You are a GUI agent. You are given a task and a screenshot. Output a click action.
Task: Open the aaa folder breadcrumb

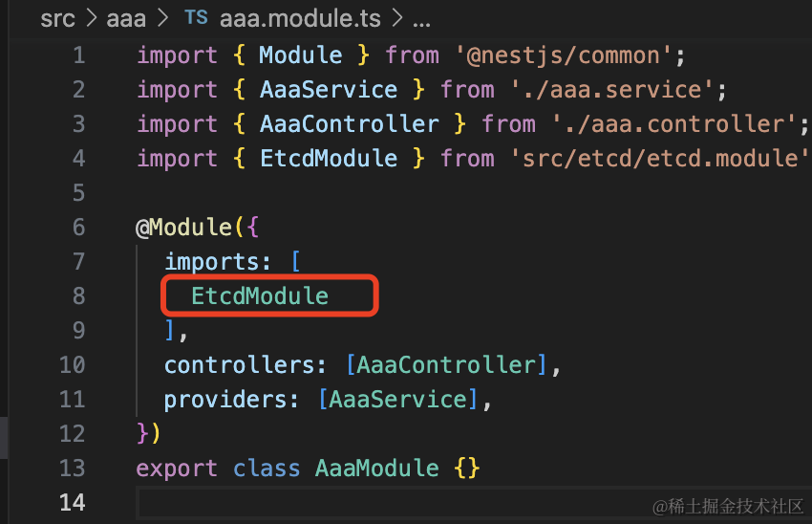(127, 17)
